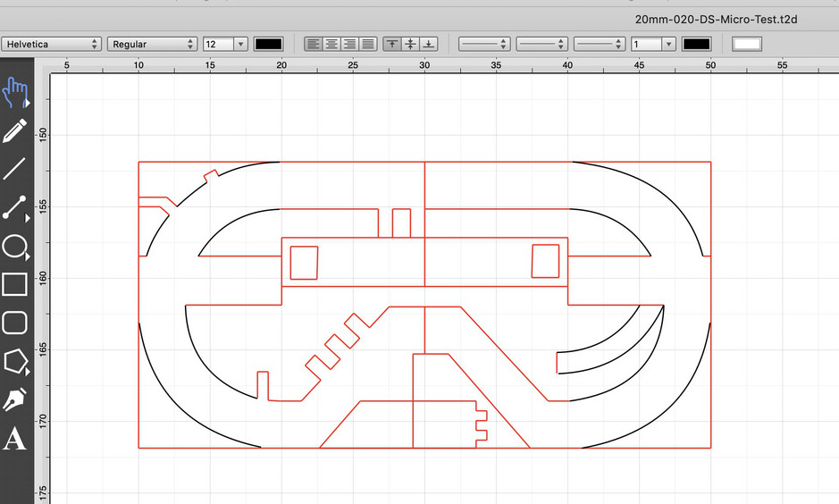The width and height of the screenshot is (839, 504).
Task: Select the Hand pan tool
Action: (x=15, y=92)
